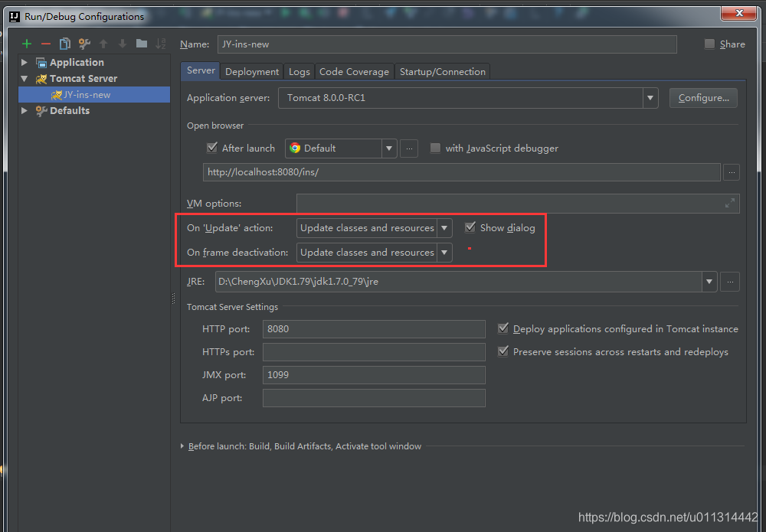Click the JRE path field
This screenshot has height=532, width=766.
pyautogui.click(x=459, y=282)
